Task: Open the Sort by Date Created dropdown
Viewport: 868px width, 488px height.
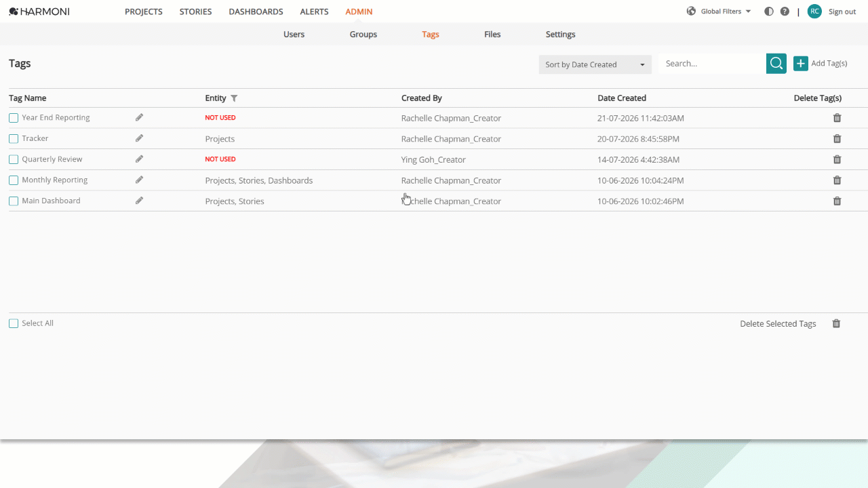Action: [595, 64]
